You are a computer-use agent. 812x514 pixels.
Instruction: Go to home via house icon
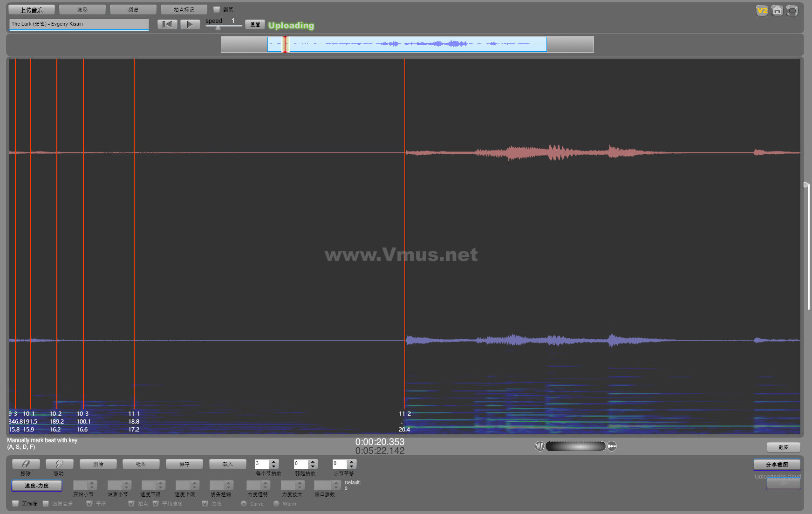click(777, 11)
